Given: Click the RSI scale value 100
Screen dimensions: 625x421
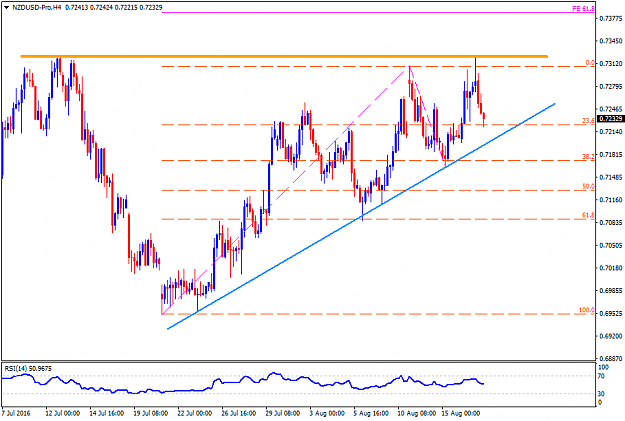Looking at the screenshot, I should [x=603, y=368].
